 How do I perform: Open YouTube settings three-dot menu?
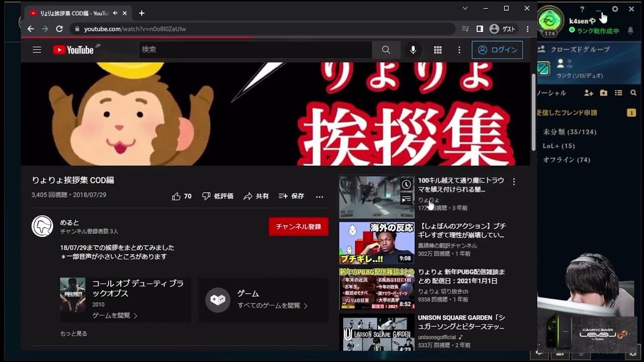click(x=459, y=50)
